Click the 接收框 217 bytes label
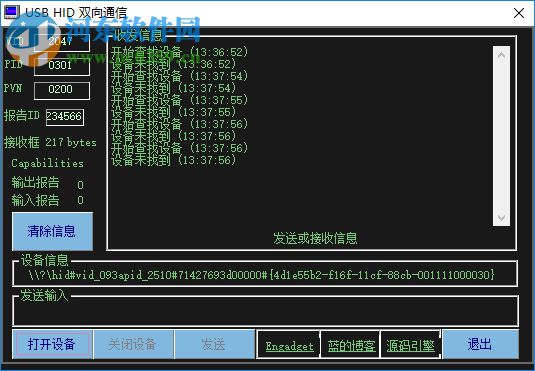This screenshot has width=535, height=371. 50,142
